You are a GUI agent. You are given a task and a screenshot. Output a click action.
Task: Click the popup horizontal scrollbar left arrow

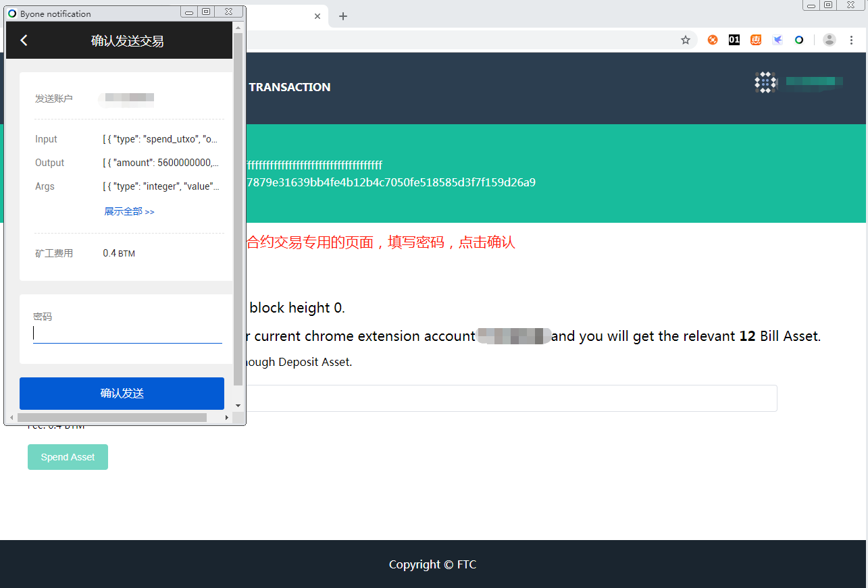click(11, 418)
